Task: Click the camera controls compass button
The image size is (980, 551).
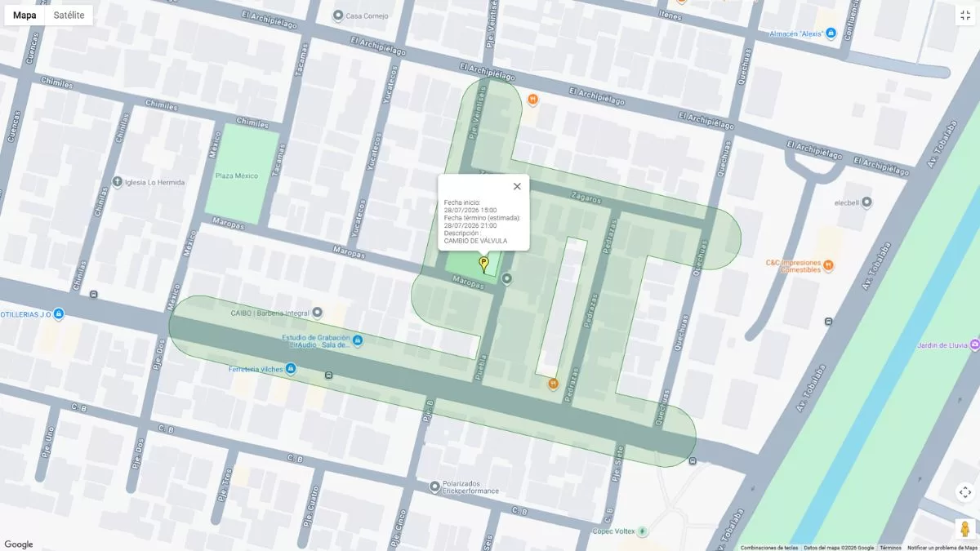Action: pos(964,492)
